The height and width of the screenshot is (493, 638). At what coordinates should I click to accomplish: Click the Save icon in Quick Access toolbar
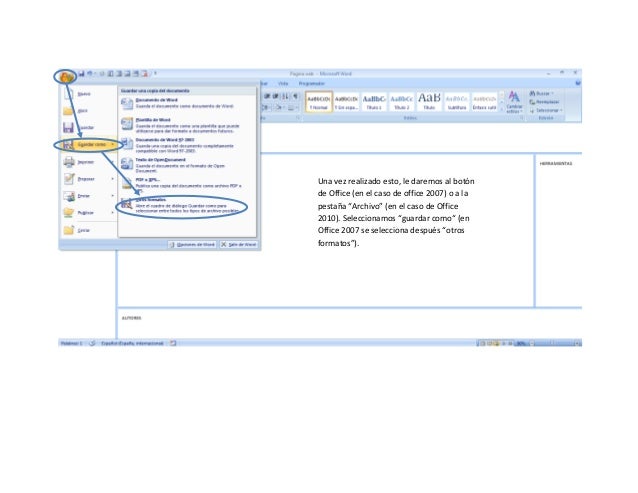click(x=81, y=74)
